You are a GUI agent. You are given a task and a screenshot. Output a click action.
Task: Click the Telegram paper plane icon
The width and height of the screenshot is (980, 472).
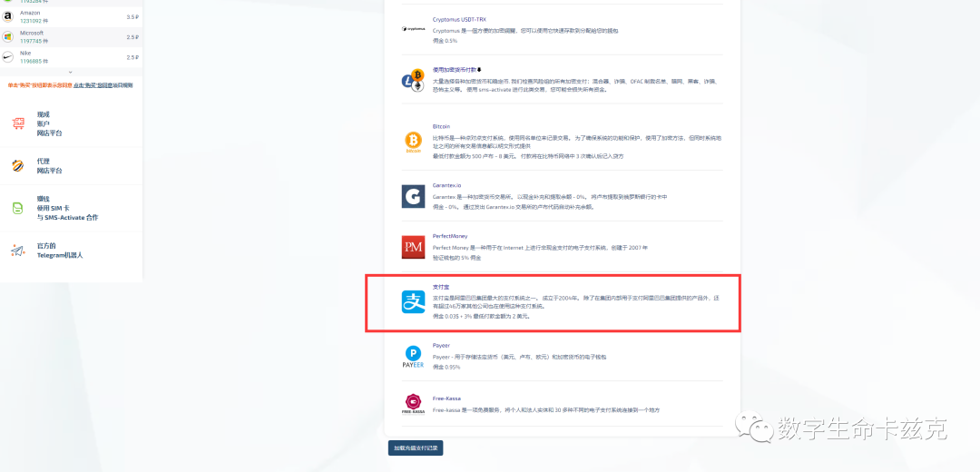tap(18, 251)
